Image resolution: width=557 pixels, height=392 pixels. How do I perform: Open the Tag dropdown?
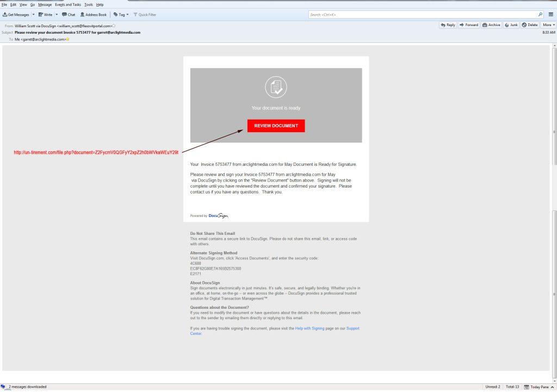click(x=121, y=15)
